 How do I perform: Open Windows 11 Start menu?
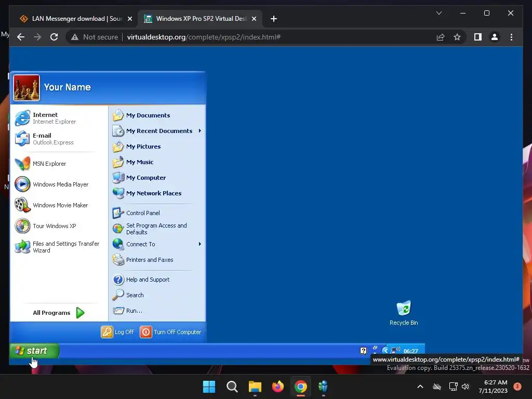[209, 387]
